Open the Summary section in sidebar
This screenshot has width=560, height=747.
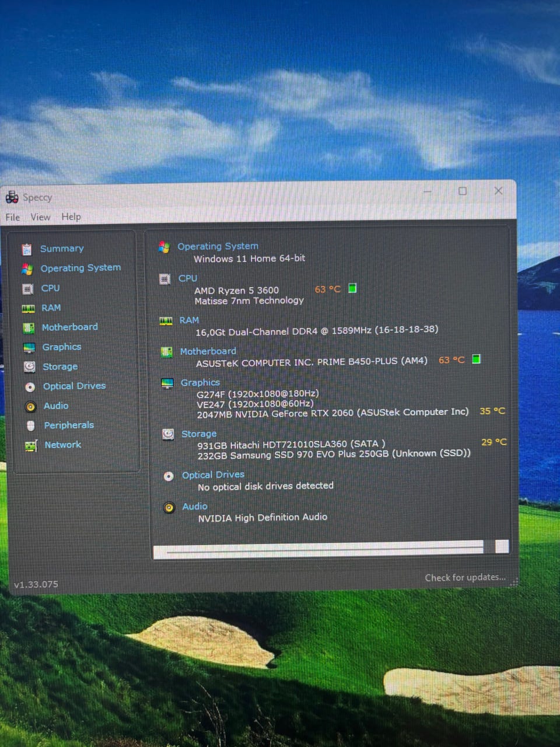pyautogui.click(x=62, y=249)
